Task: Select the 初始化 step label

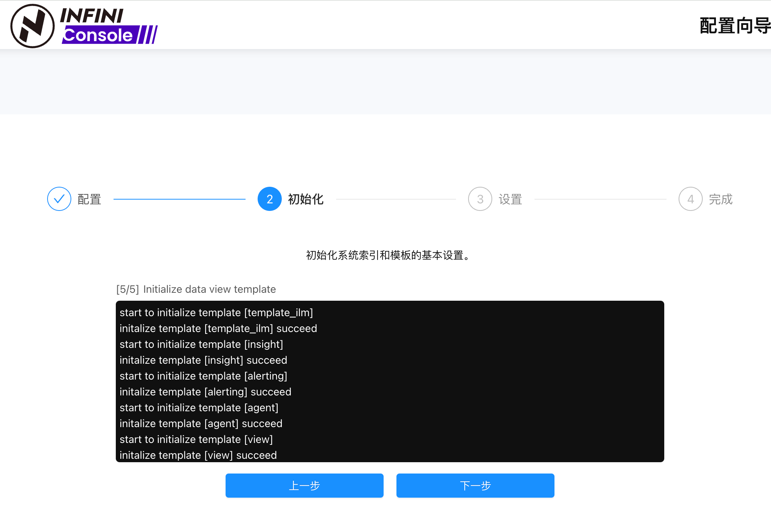Action: tap(306, 199)
